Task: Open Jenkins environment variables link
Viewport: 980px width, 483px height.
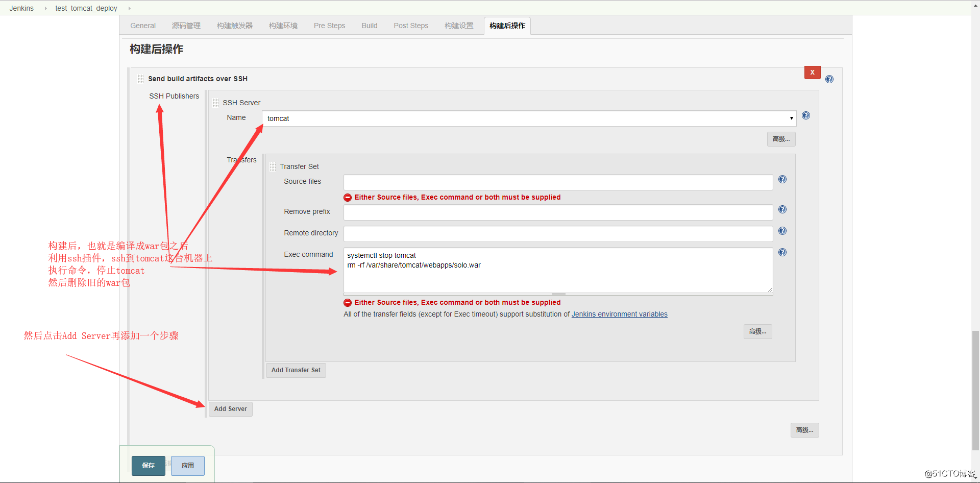Action: pyautogui.click(x=619, y=314)
